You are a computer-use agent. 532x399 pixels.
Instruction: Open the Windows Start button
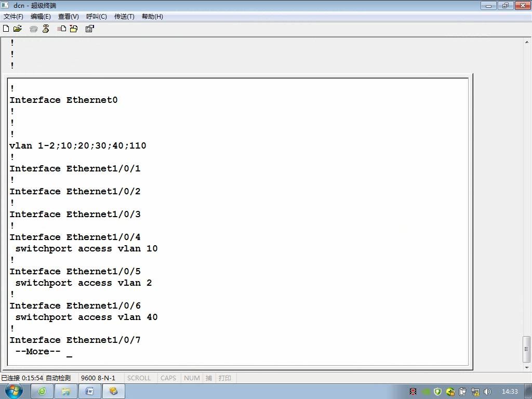[x=14, y=391]
